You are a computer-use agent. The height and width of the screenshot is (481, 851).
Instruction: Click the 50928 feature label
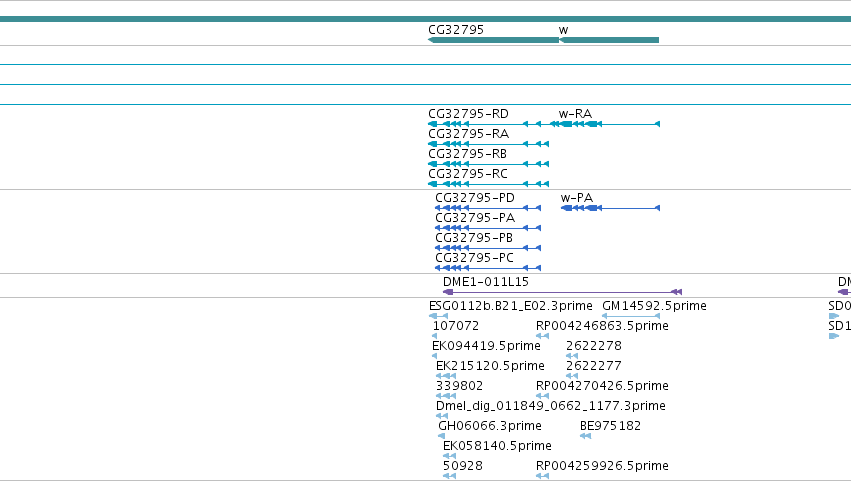(462, 466)
